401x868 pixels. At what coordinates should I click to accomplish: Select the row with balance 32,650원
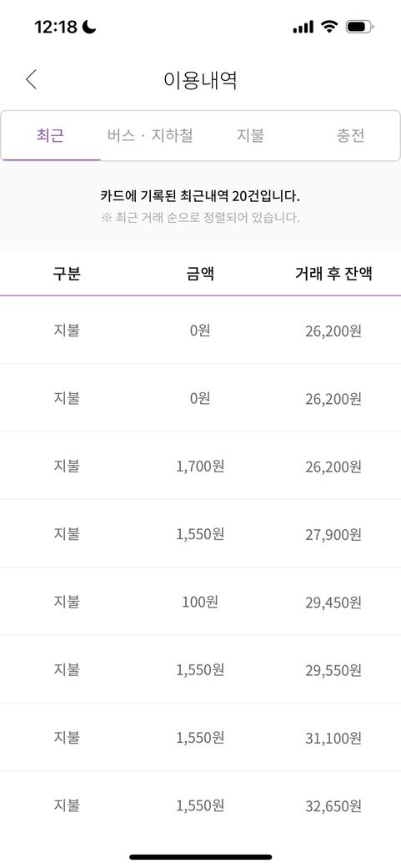[x=200, y=805]
